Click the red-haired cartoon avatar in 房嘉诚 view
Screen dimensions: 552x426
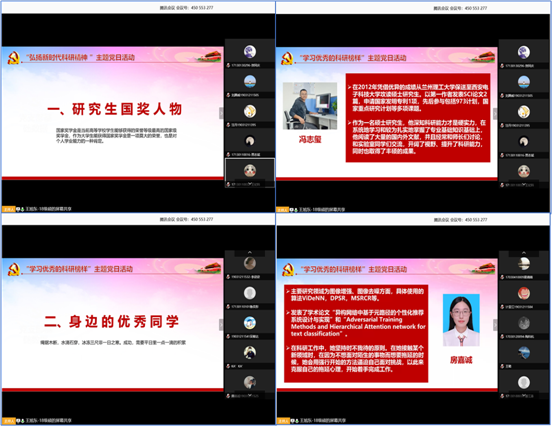point(523,293)
